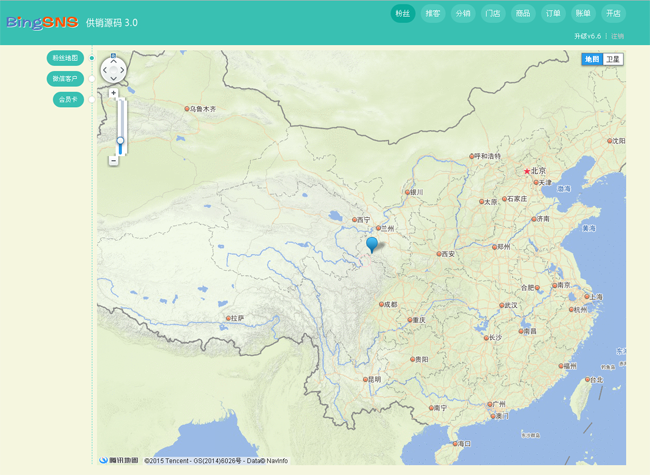Click the 台北 city marker
650x475 pixels.
point(587,379)
